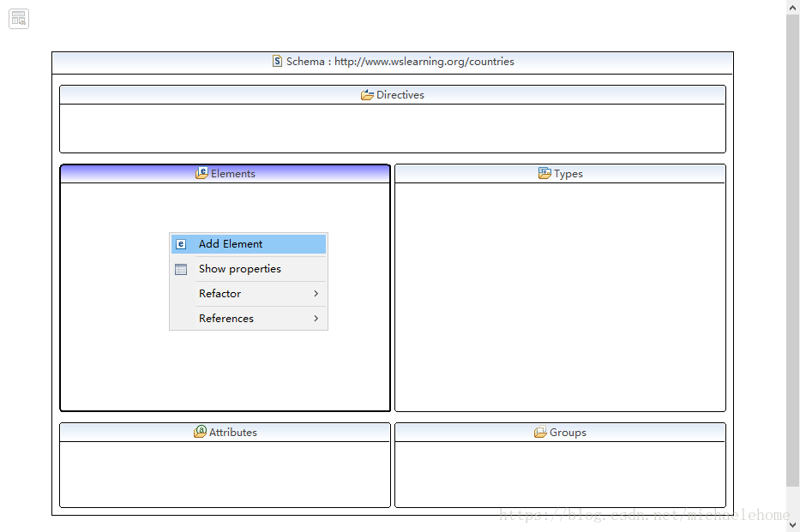Click the Elements section header label
The image size is (800, 532).
pyautogui.click(x=232, y=174)
